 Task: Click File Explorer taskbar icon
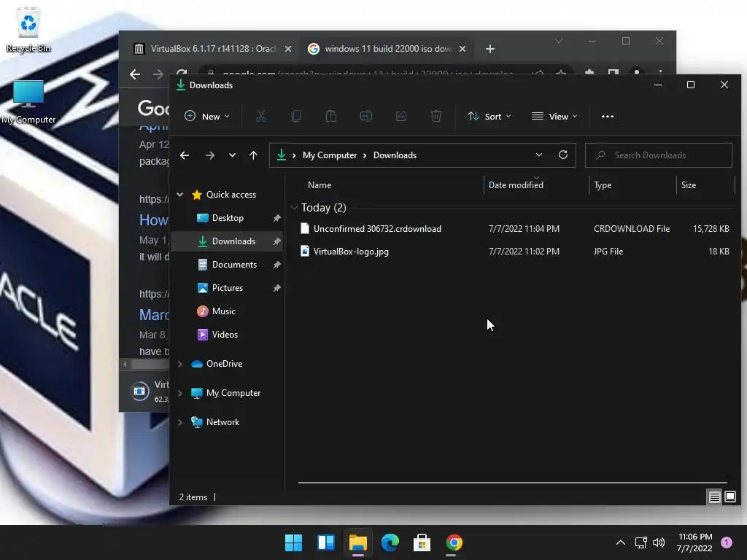(x=357, y=542)
